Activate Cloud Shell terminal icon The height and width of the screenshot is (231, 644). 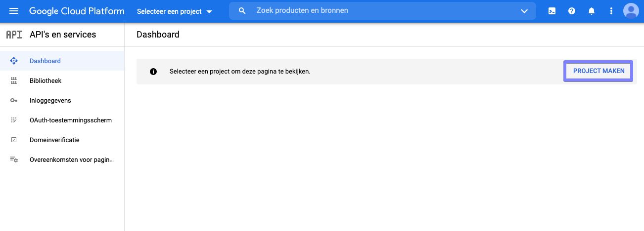point(552,11)
